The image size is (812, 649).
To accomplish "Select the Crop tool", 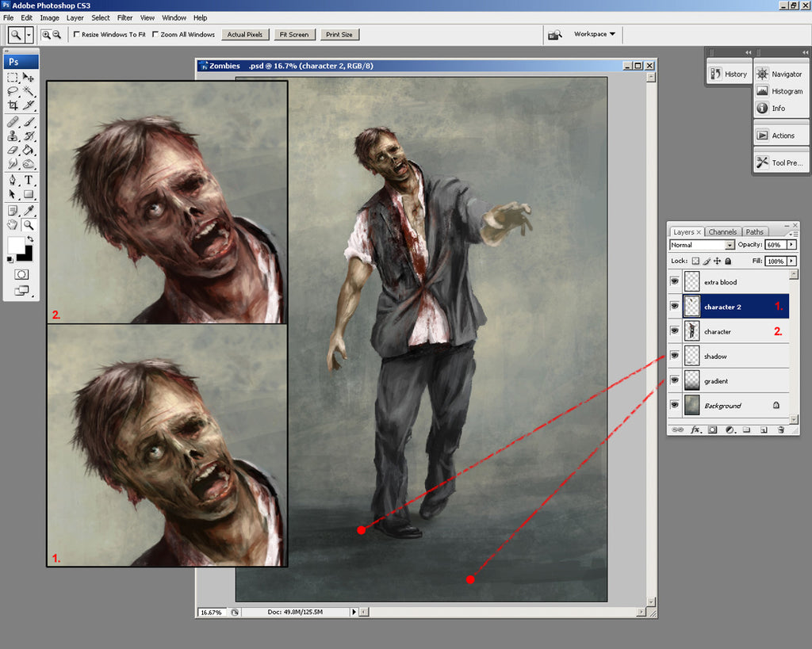I will click(12, 105).
